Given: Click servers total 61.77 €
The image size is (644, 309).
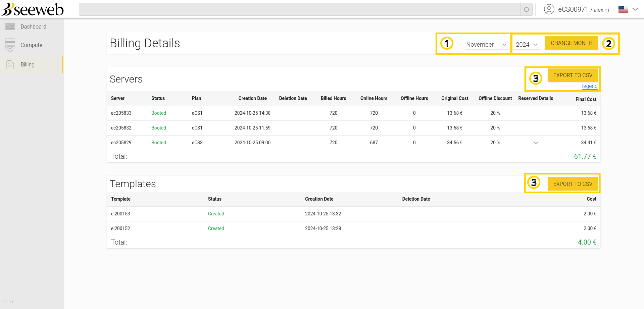Looking at the screenshot, I should pos(585,156).
